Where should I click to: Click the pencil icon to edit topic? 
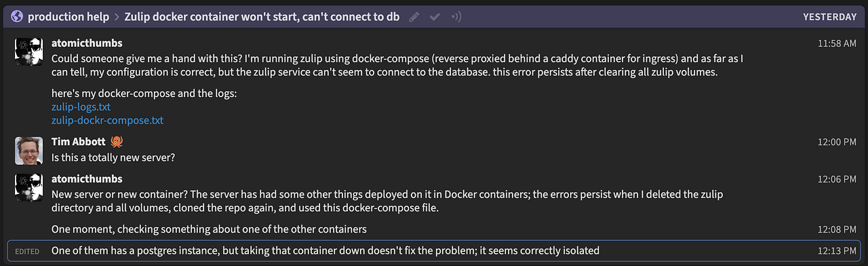(414, 16)
